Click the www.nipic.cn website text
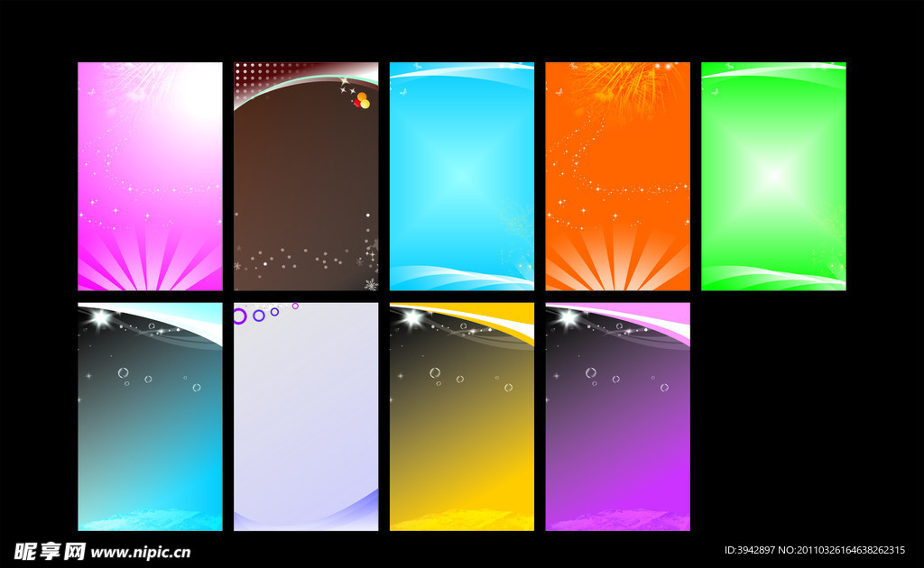The width and height of the screenshot is (924, 568). [x=140, y=552]
